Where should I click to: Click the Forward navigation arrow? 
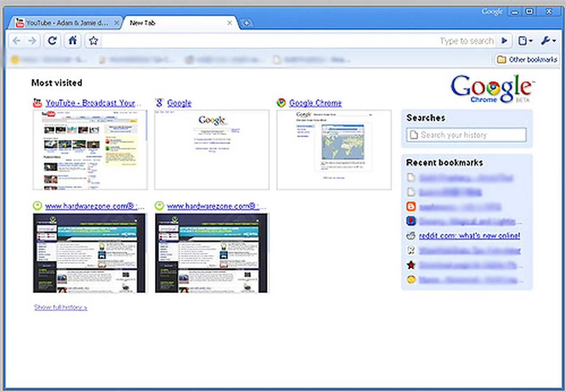(32, 41)
